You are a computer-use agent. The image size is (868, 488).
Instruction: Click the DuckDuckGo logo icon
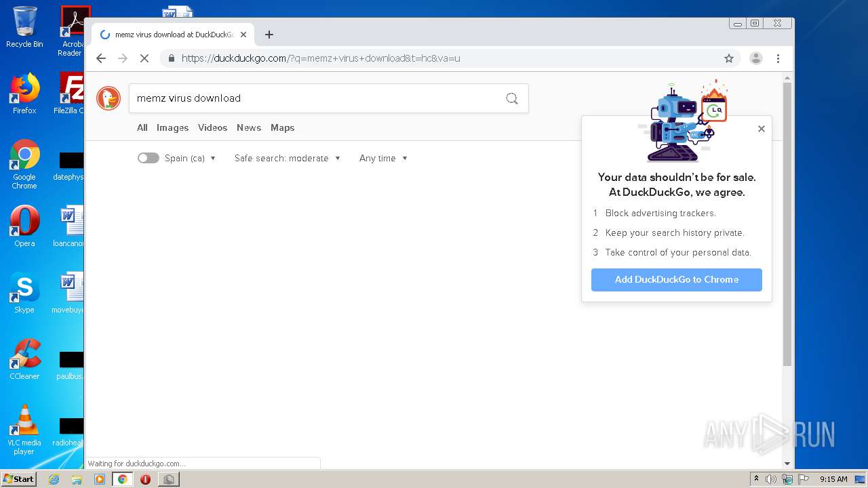pyautogui.click(x=108, y=98)
